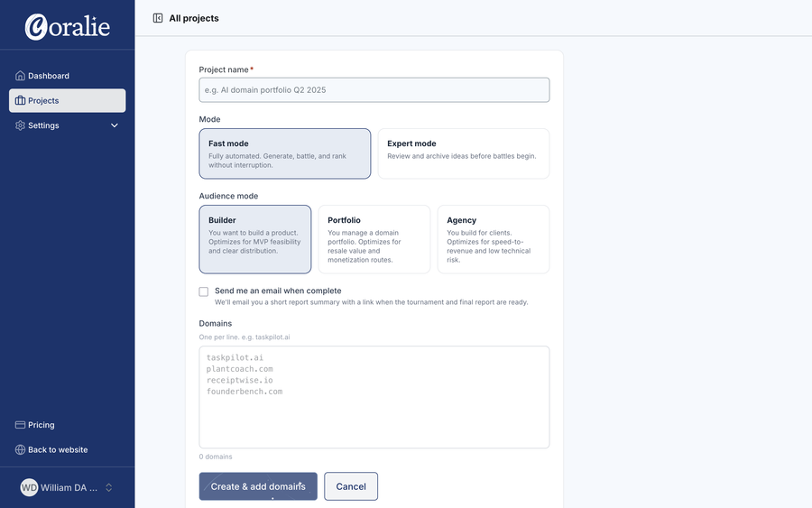Open the account switcher arrows beside William DA
The width and height of the screenshot is (812, 508).
(x=109, y=487)
